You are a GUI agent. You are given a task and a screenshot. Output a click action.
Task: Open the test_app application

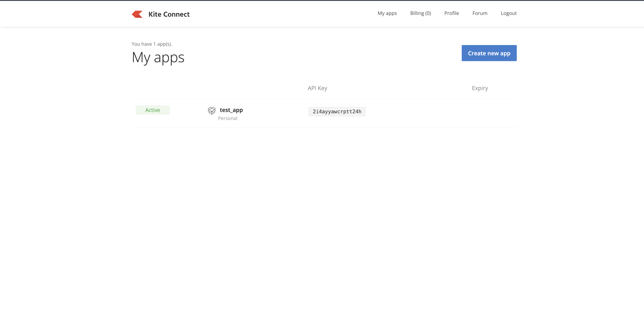pyautogui.click(x=231, y=110)
